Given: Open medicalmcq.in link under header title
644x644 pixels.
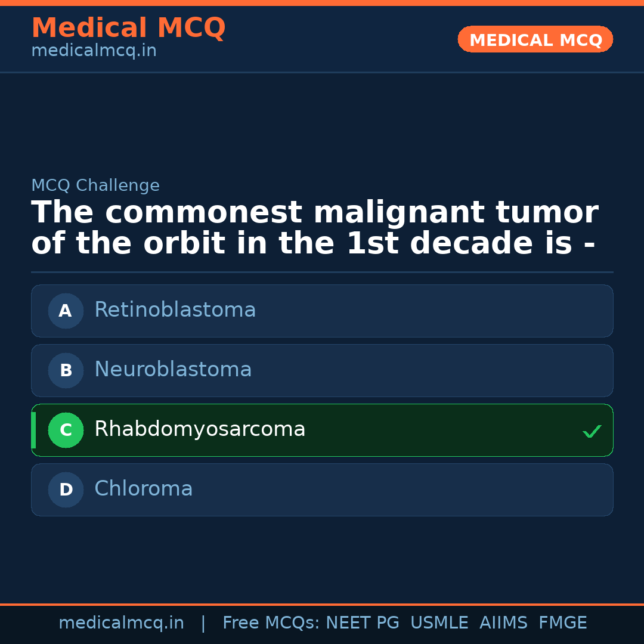Looking at the screenshot, I should pyautogui.click(x=94, y=51).
